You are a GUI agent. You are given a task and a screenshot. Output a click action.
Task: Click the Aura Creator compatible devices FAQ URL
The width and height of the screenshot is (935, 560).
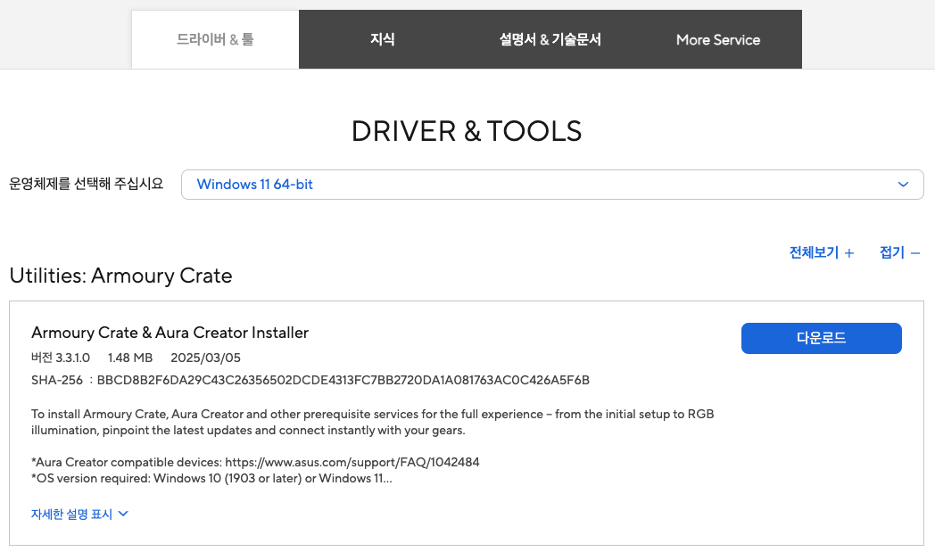point(352,462)
